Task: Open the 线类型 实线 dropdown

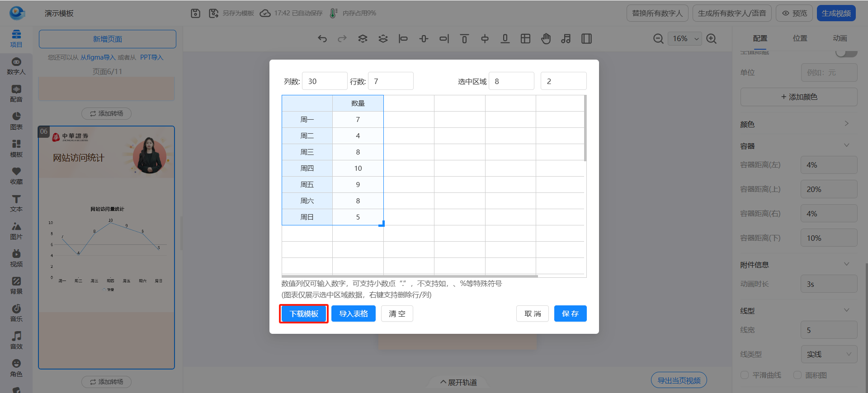Action: pyautogui.click(x=829, y=354)
